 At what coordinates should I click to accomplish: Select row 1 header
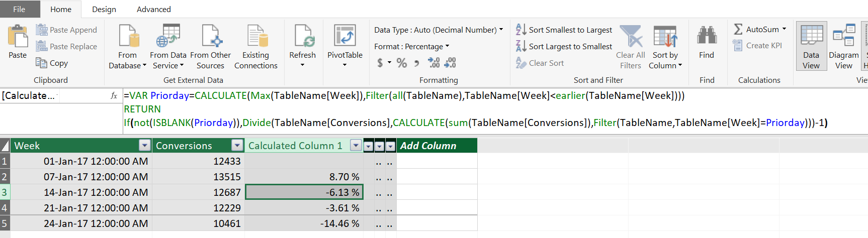tap(5, 161)
